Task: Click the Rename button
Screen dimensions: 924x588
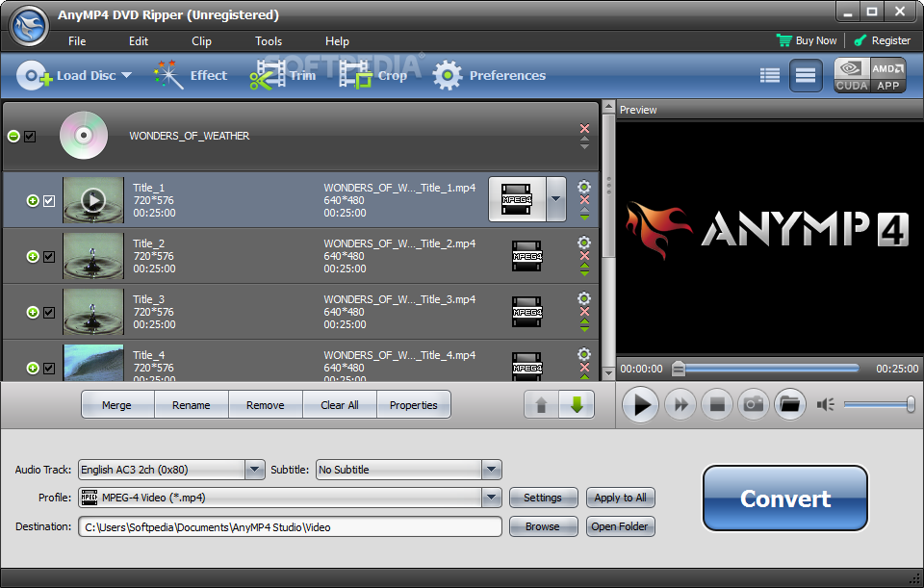Action: click(192, 405)
